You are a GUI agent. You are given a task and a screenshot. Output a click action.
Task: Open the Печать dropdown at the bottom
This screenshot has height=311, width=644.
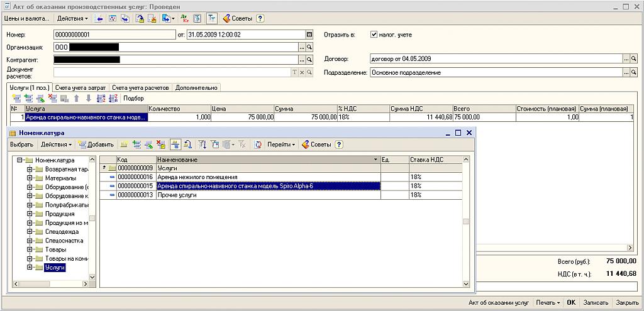pos(549,302)
